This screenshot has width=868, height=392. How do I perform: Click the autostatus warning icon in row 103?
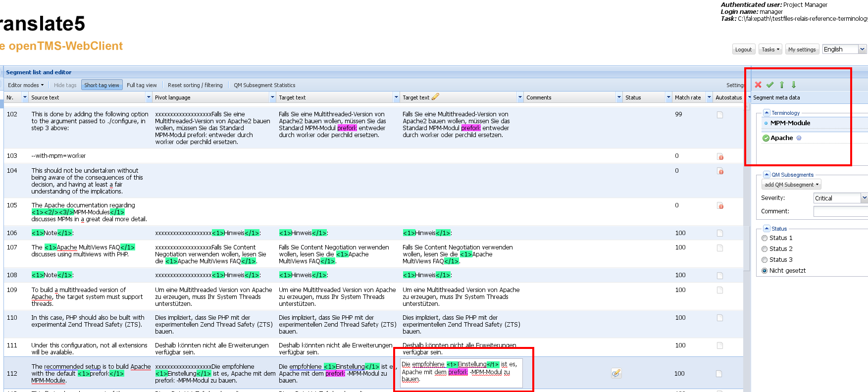pyautogui.click(x=720, y=156)
